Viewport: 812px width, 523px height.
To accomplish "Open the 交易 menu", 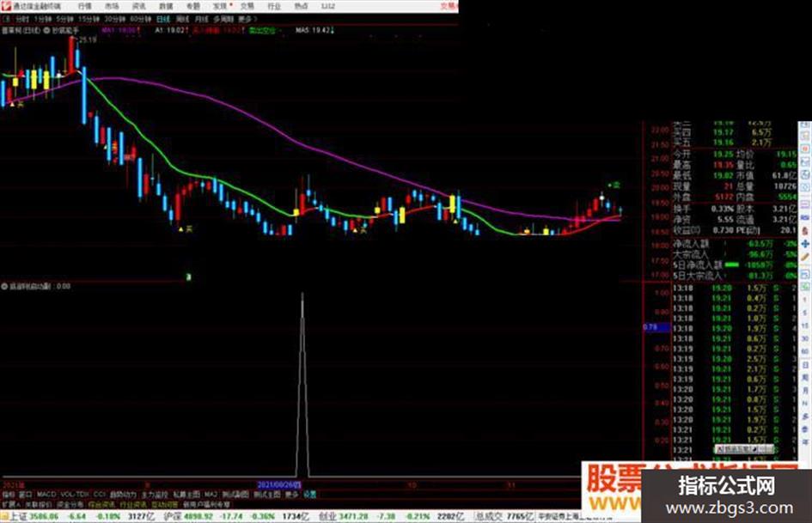I will [247, 6].
